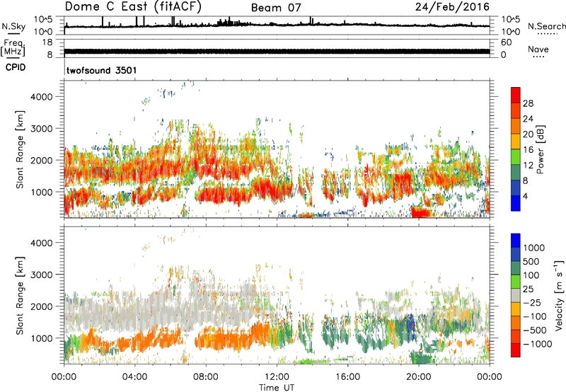Click the rightmost '00:00' time tick label

490,377
